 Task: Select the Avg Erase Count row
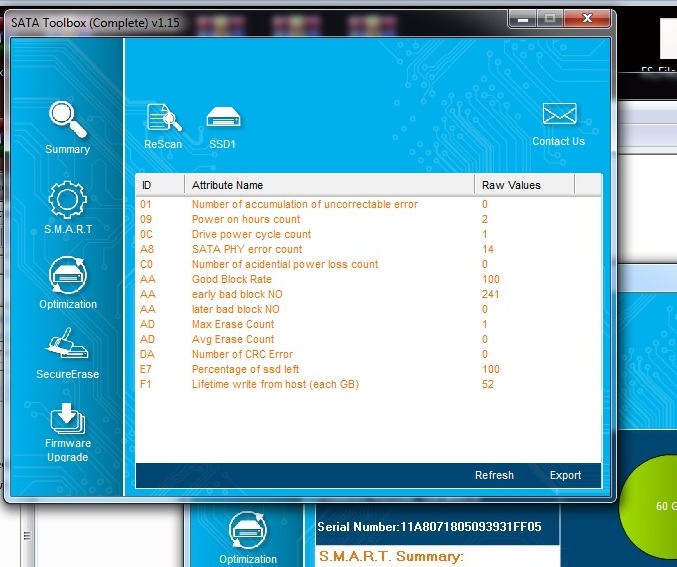click(368, 339)
